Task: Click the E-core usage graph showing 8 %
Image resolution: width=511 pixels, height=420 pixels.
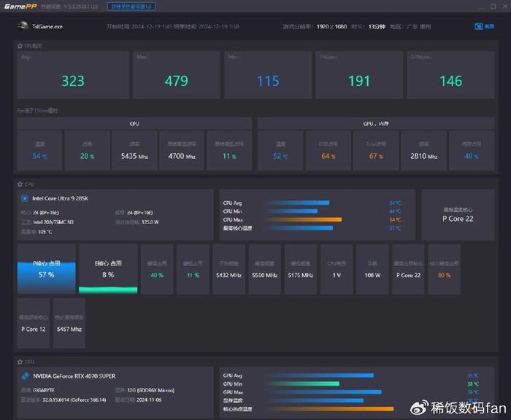Action: [108, 269]
